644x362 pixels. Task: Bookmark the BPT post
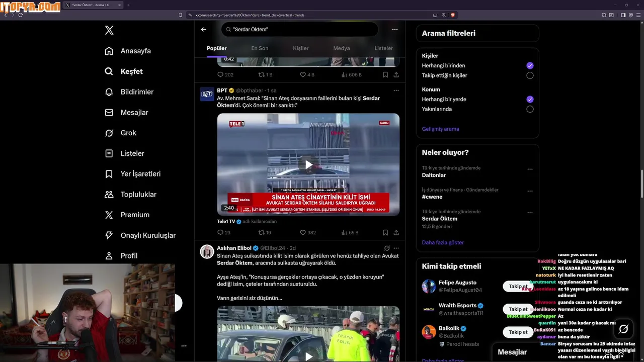[x=385, y=232]
